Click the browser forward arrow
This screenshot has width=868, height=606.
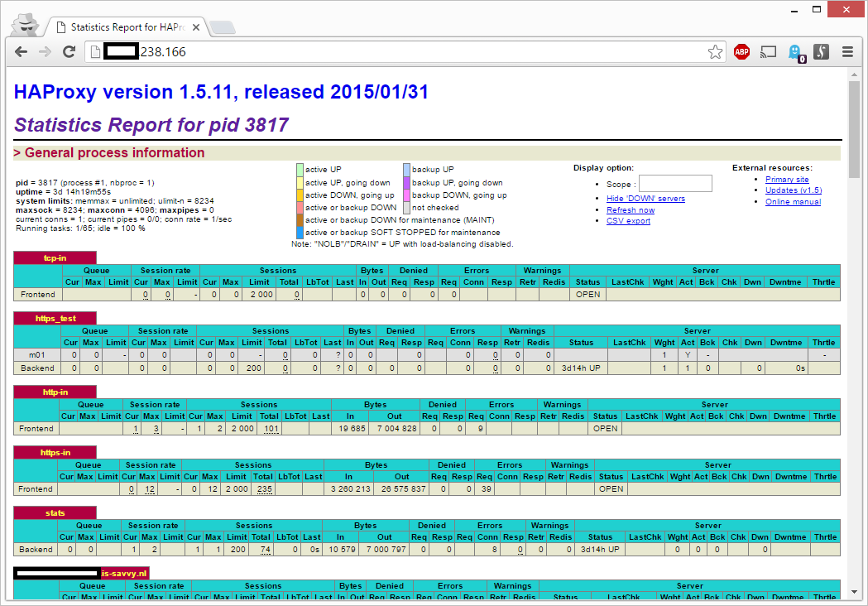click(x=45, y=52)
